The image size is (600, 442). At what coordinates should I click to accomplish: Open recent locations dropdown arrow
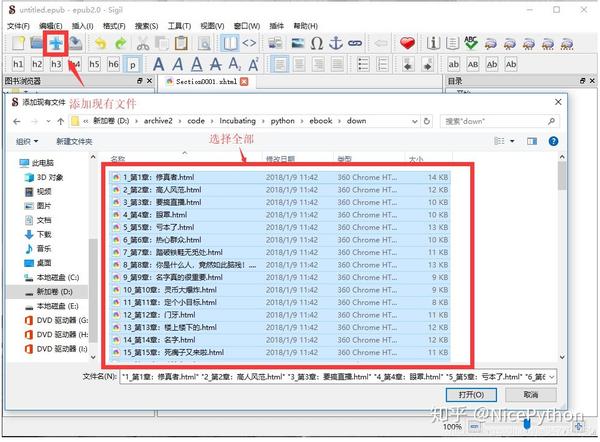pos(48,121)
